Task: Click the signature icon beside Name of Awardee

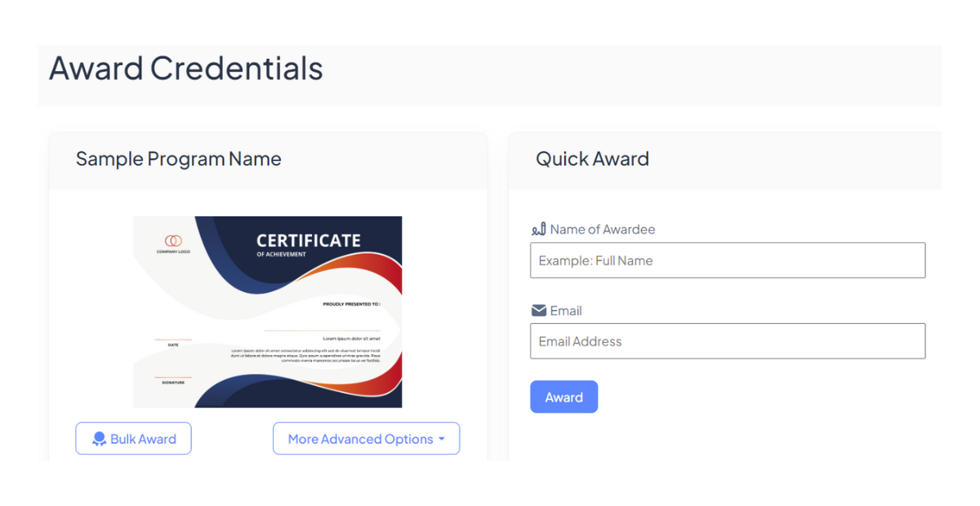Action: [x=539, y=229]
